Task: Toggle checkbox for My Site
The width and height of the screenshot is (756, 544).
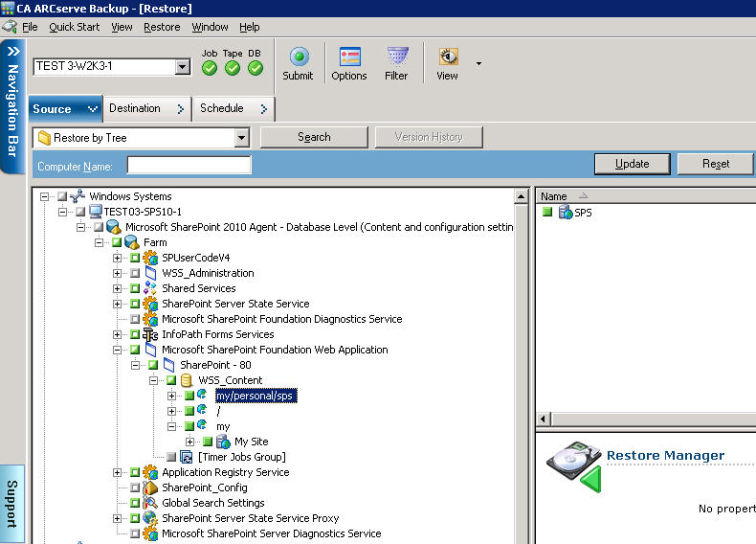Action: click(208, 442)
